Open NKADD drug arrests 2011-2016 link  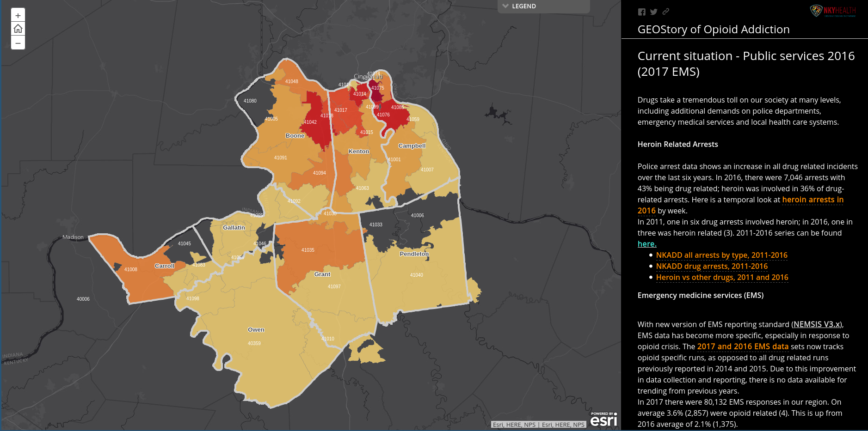point(712,267)
